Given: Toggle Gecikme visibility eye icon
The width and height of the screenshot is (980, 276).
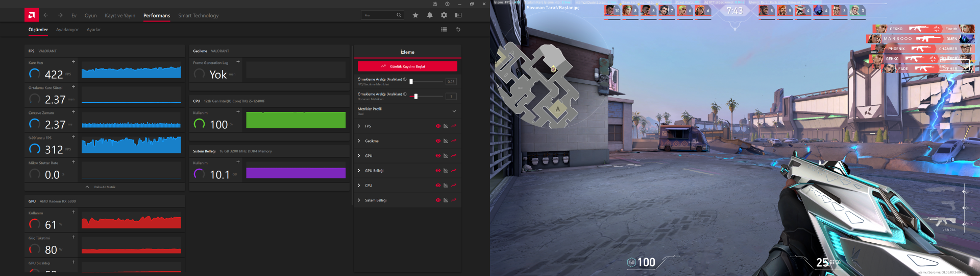Looking at the screenshot, I should 438,141.
